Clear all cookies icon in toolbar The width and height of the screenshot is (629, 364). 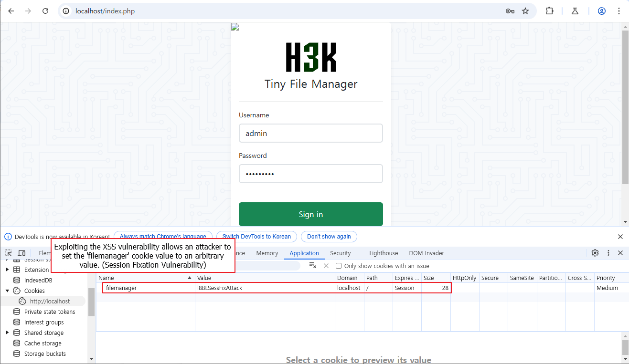click(313, 266)
